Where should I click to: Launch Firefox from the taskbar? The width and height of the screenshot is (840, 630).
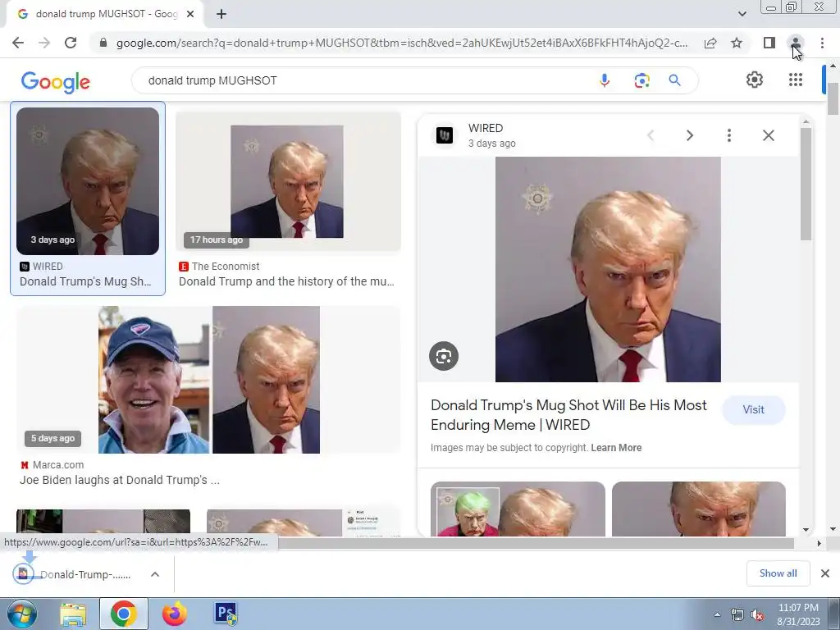pos(175,614)
